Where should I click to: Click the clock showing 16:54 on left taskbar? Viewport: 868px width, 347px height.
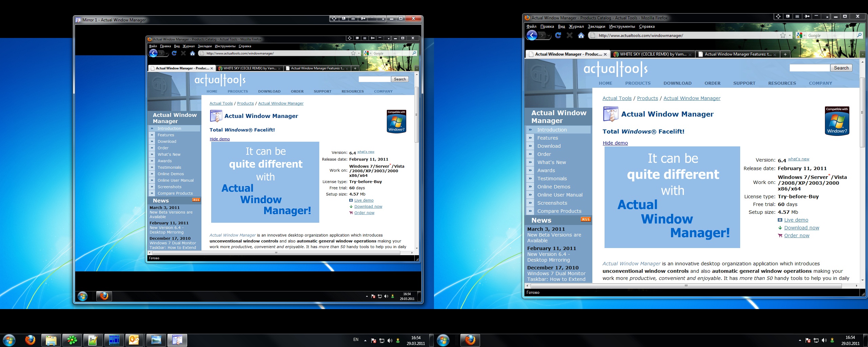click(x=416, y=340)
